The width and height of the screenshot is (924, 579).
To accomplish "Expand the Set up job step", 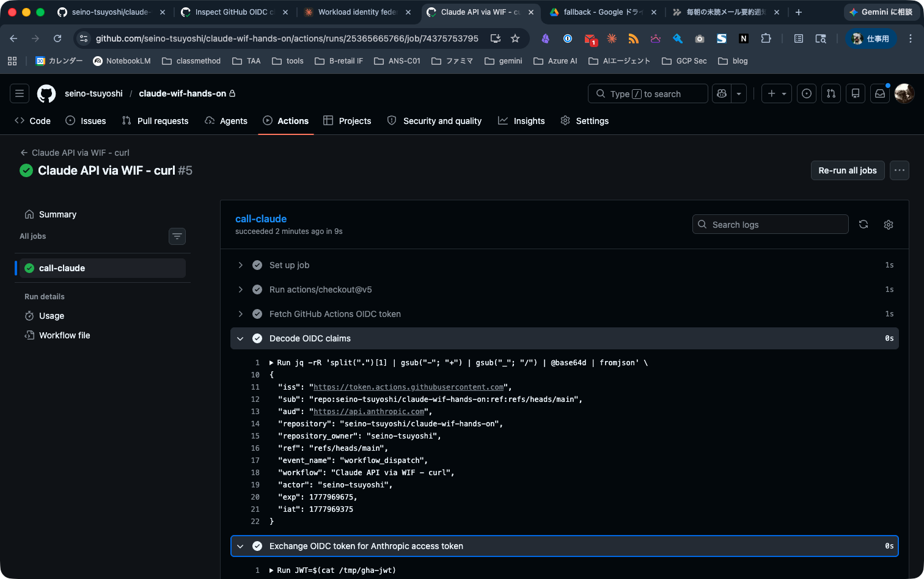I will coord(565,265).
